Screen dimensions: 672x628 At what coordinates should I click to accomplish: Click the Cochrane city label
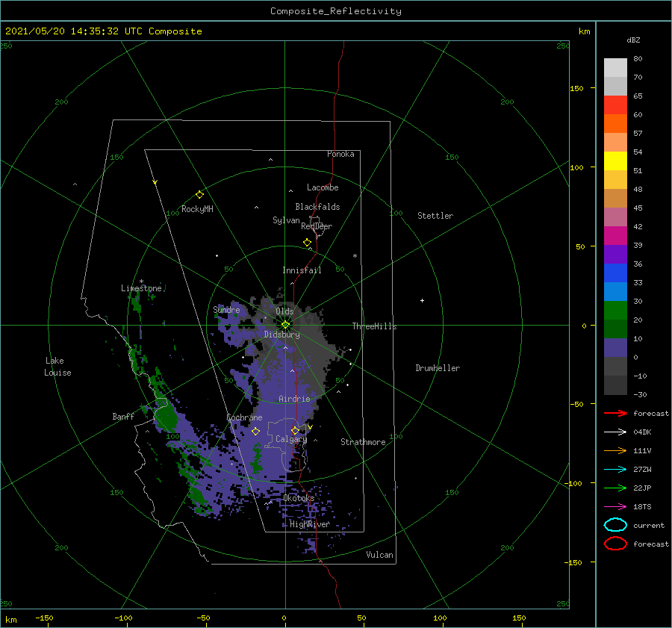[x=244, y=417]
